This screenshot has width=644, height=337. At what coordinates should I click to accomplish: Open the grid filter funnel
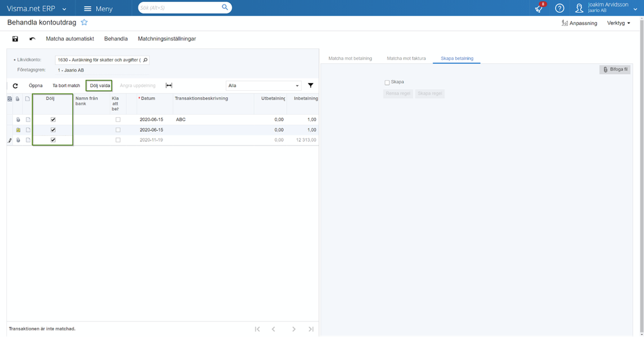(x=311, y=86)
